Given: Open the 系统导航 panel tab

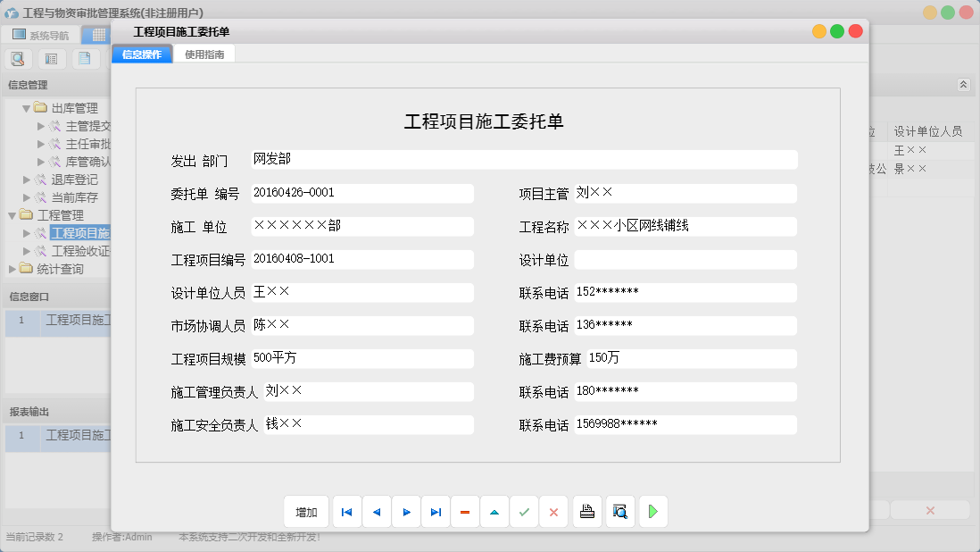Looking at the screenshot, I should coord(42,34).
